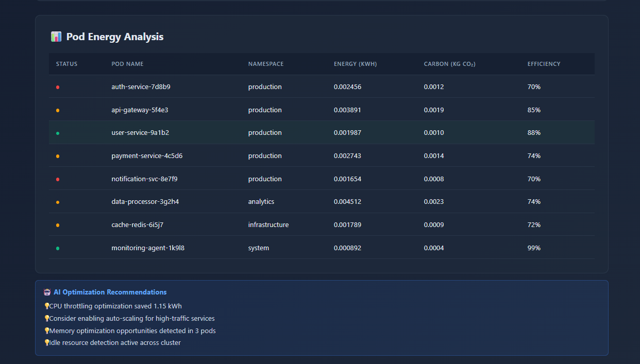Click the green status dot for monitoring-agent-1k9l8
Screen dimensions: 640x364
58,248
